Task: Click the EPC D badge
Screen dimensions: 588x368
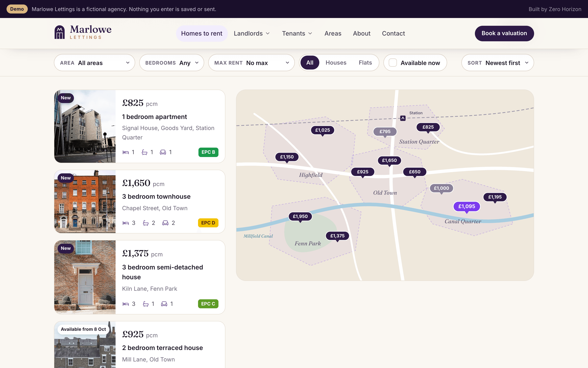Action: (x=208, y=223)
